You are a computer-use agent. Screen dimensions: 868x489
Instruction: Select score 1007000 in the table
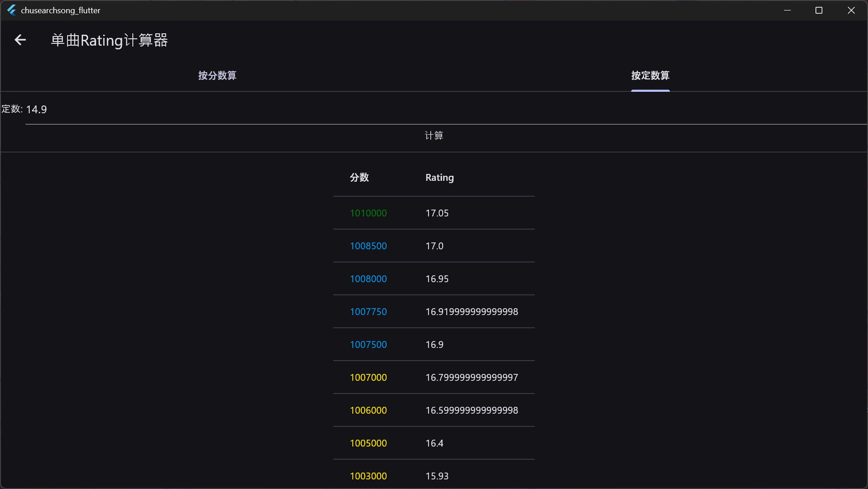click(x=368, y=378)
